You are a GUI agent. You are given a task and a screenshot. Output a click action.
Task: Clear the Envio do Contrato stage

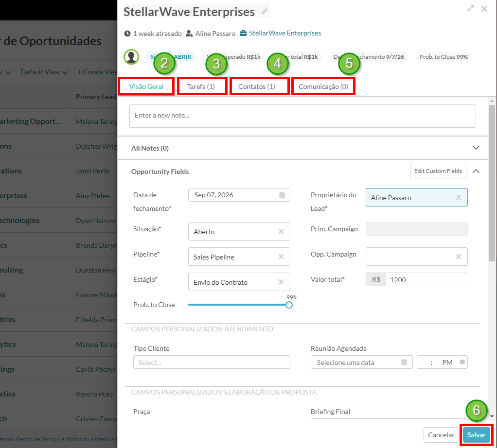281,282
